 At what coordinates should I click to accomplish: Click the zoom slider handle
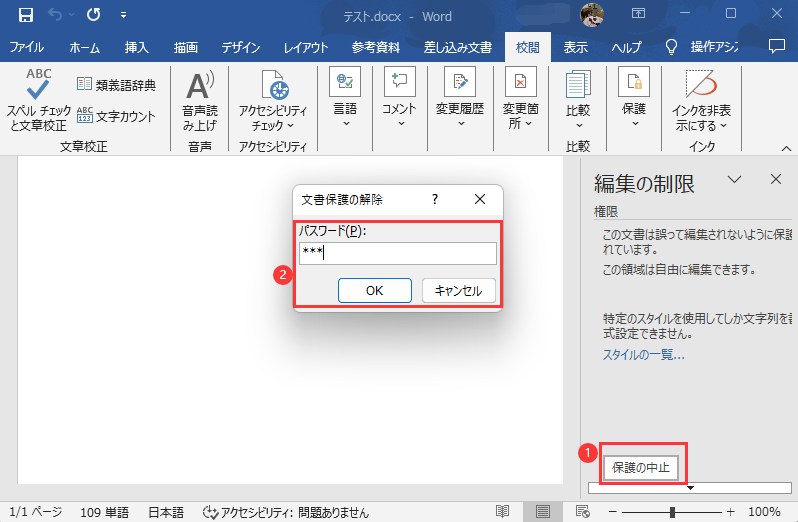[672, 512]
